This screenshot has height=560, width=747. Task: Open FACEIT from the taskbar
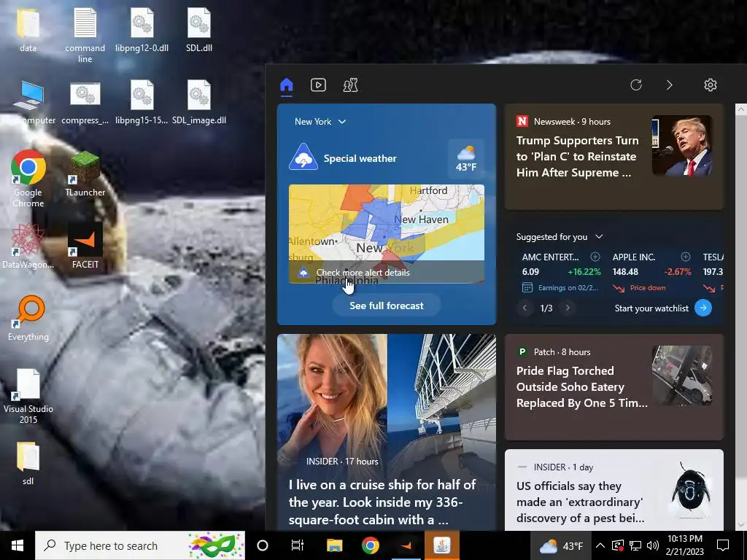(x=406, y=545)
